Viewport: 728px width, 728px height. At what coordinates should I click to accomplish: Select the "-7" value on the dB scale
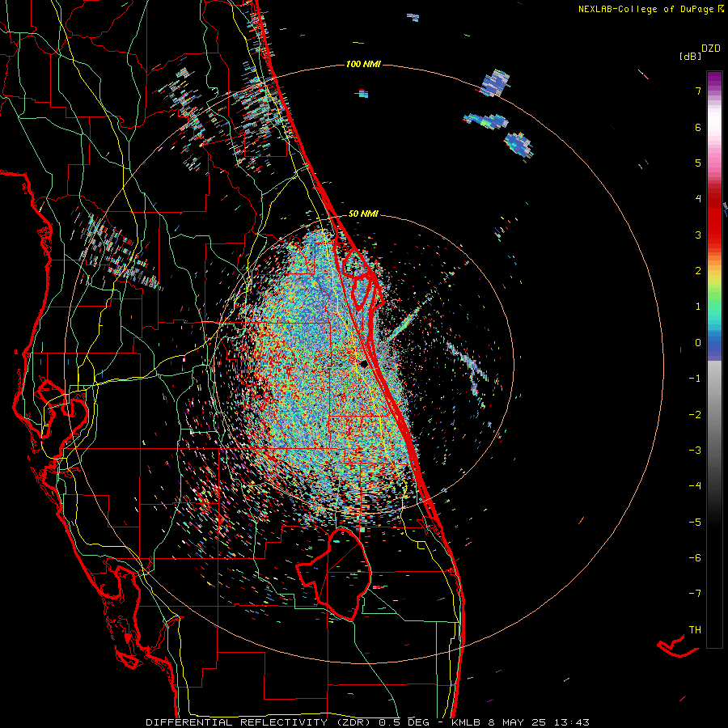pos(695,594)
